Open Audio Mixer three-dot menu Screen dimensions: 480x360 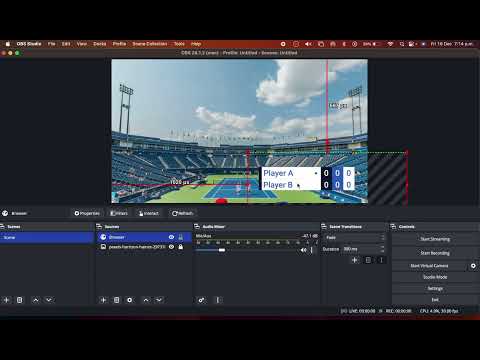click(217, 300)
